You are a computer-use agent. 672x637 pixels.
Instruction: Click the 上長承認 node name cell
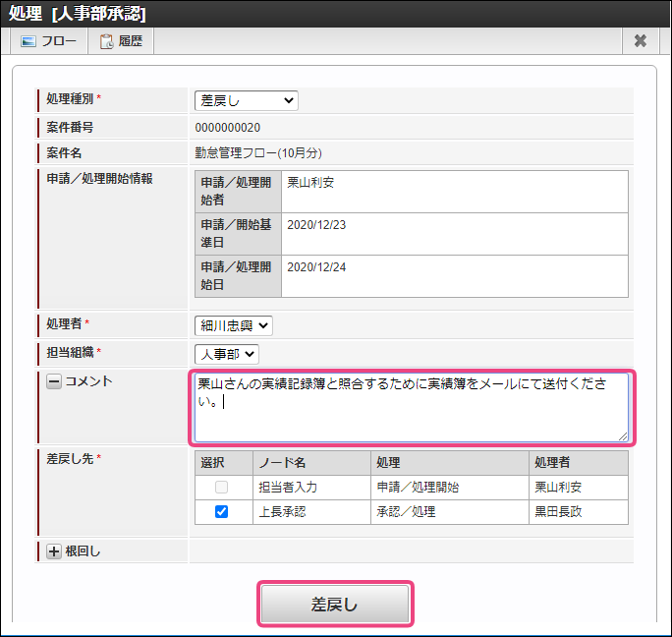click(311, 512)
